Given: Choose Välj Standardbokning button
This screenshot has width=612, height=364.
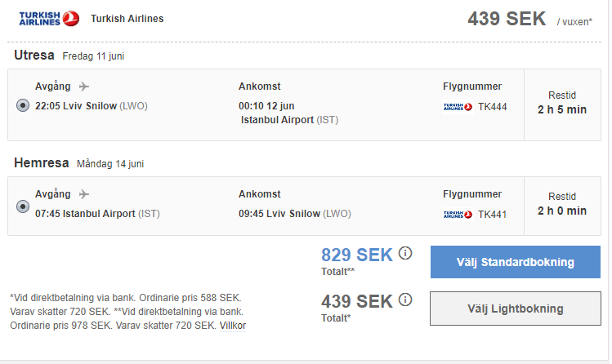Looking at the screenshot, I should pos(516,262).
